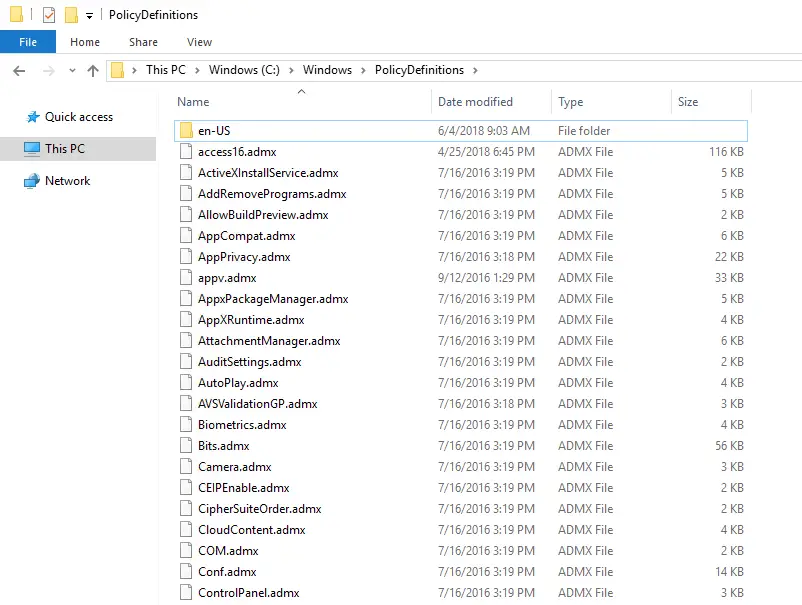This screenshot has height=605, width=802.
Task: Click Windows folder in breadcrumb path
Action: (327, 70)
